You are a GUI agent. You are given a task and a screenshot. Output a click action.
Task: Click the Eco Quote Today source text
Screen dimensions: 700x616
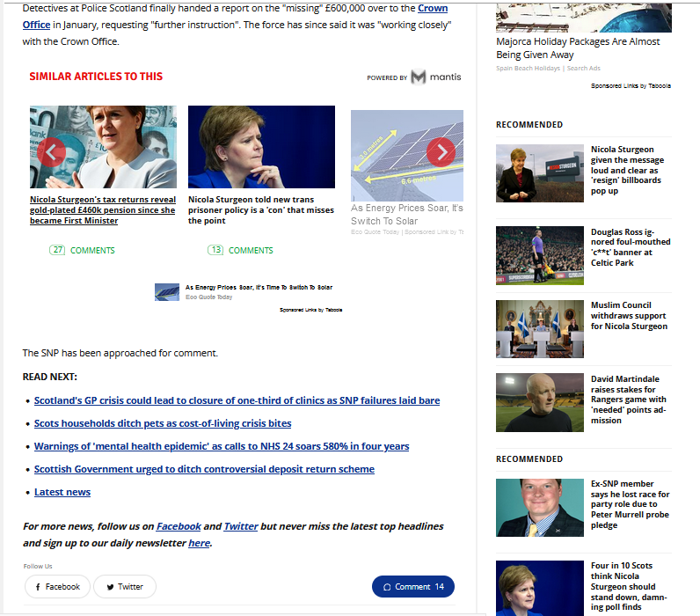click(209, 297)
